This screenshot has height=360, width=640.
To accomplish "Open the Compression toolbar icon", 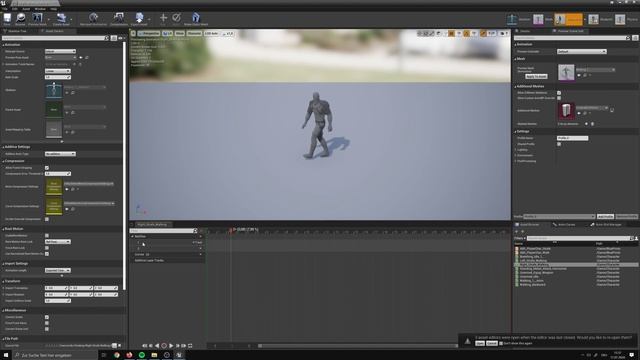I will click(119, 18).
